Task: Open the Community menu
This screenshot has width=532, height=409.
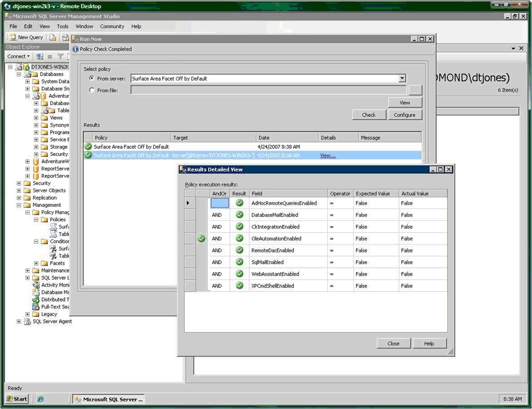Action: point(112,26)
